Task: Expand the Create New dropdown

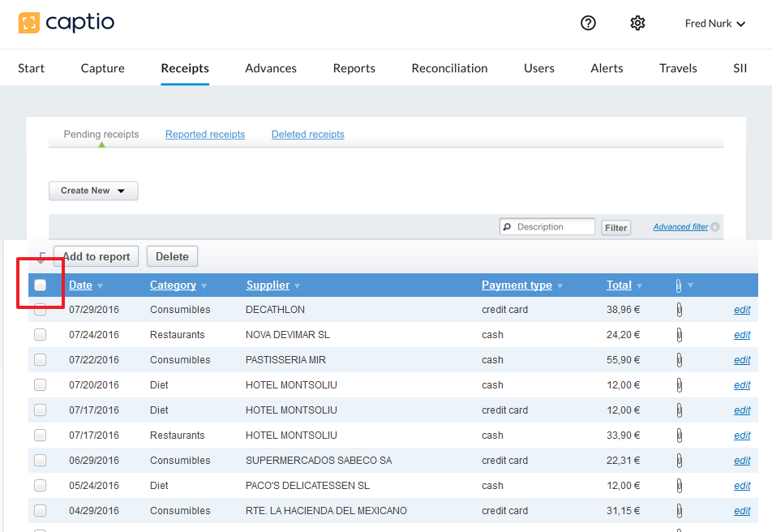Action: click(93, 191)
